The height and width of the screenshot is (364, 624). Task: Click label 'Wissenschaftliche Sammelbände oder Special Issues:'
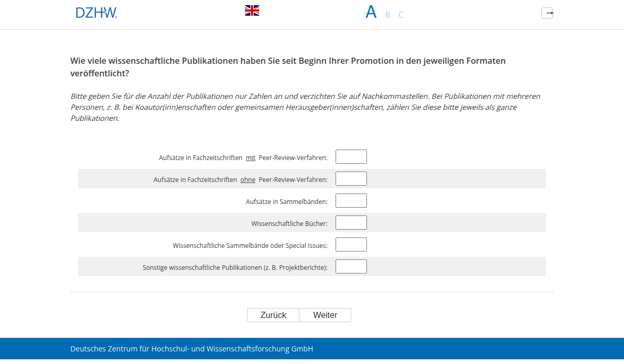tap(250, 246)
